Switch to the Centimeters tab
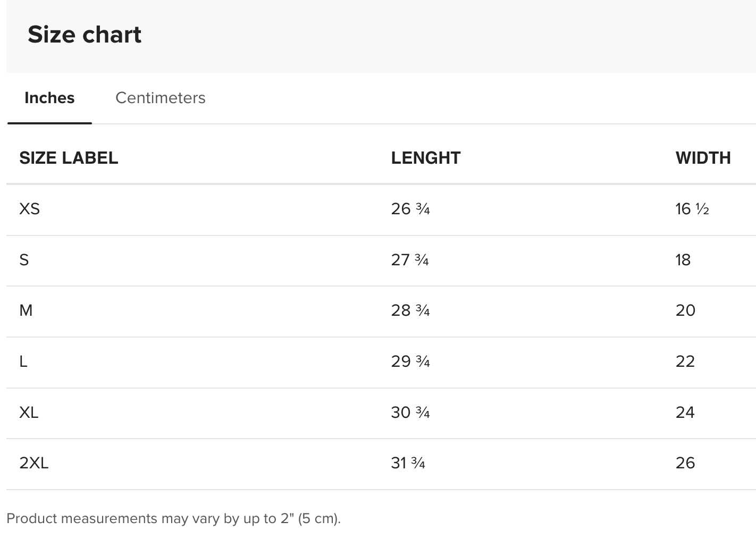This screenshot has height=555, width=756. tap(160, 98)
